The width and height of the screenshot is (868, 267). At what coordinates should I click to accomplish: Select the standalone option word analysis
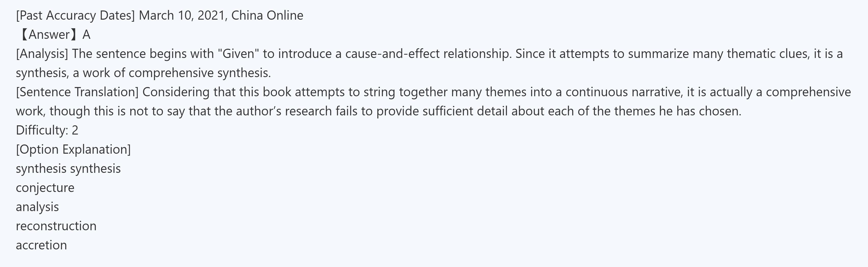point(37,207)
